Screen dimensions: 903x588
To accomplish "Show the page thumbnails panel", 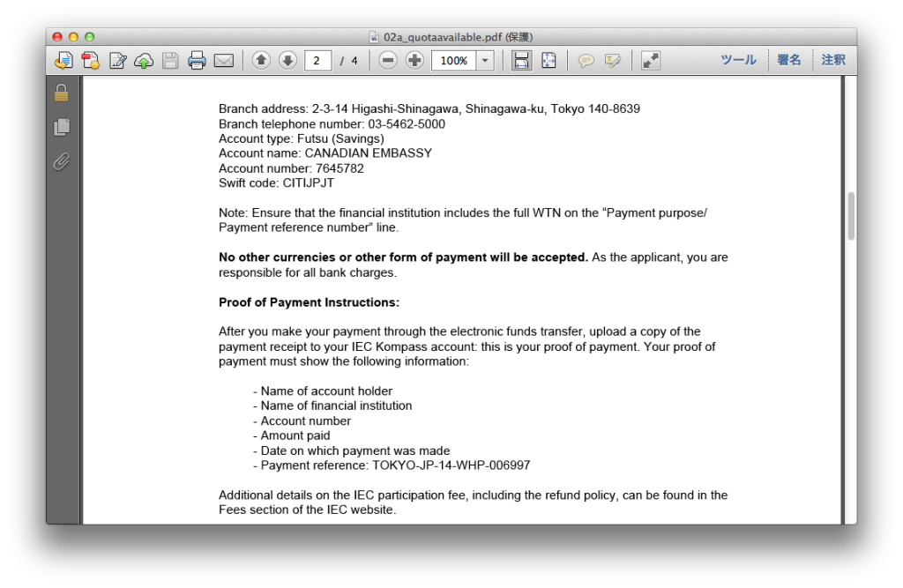I will [61, 127].
